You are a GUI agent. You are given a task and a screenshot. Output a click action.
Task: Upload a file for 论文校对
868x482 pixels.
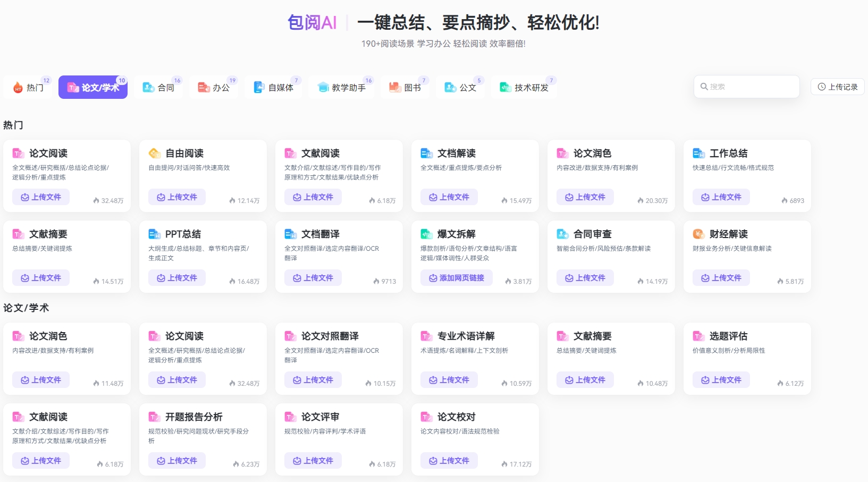tap(449, 461)
